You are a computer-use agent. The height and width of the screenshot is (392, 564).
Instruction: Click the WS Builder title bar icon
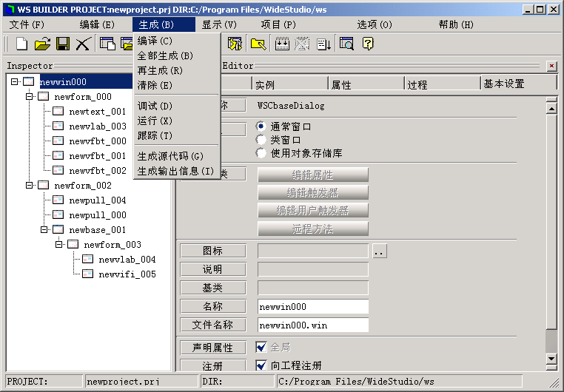11,10
